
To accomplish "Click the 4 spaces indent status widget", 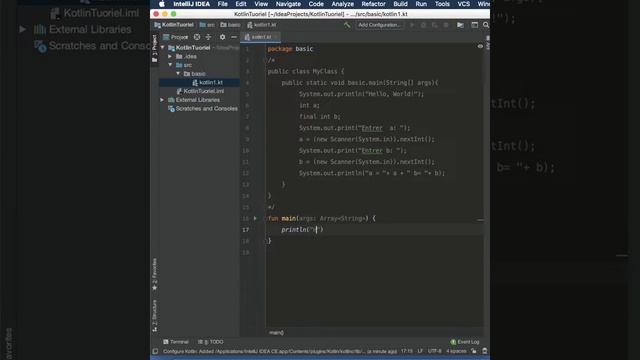I will point(456,351).
